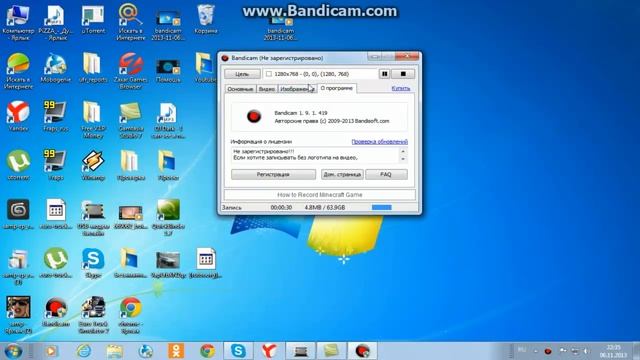Open Компьютер shortcut on desktop

coord(18,22)
